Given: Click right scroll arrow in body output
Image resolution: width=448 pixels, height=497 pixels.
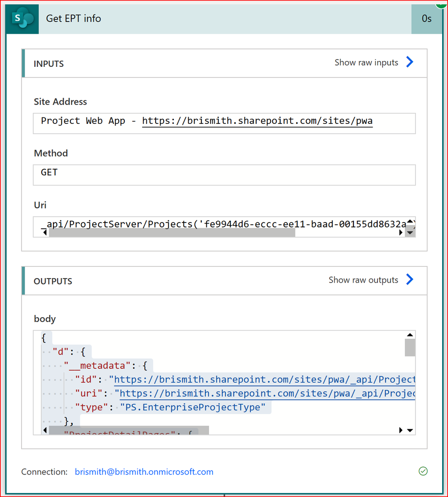Looking at the screenshot, I should coord(401,431).
